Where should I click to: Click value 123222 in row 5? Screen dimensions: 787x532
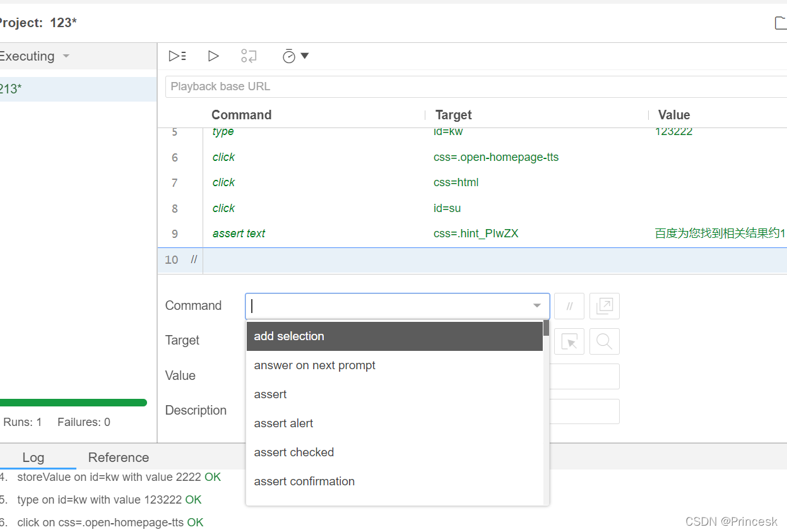[674, 131]
